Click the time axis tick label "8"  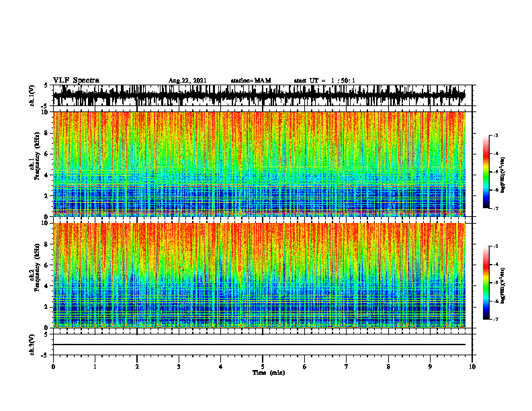pyautogui.click(x=388, y=367)
